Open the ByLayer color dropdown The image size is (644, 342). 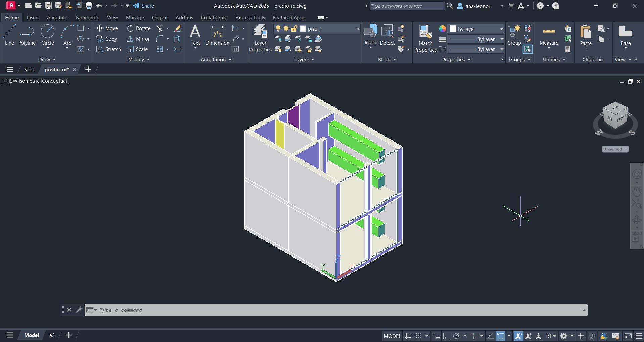501,29
